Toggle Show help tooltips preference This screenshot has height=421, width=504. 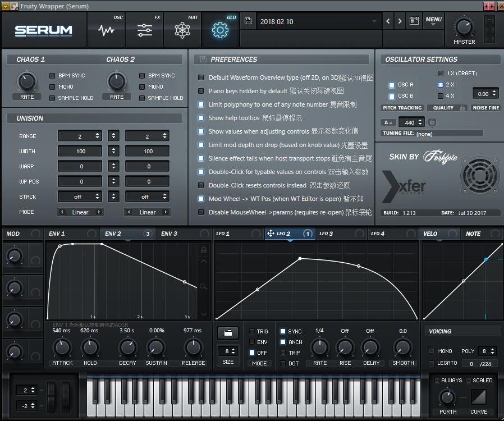coord(201,118)
